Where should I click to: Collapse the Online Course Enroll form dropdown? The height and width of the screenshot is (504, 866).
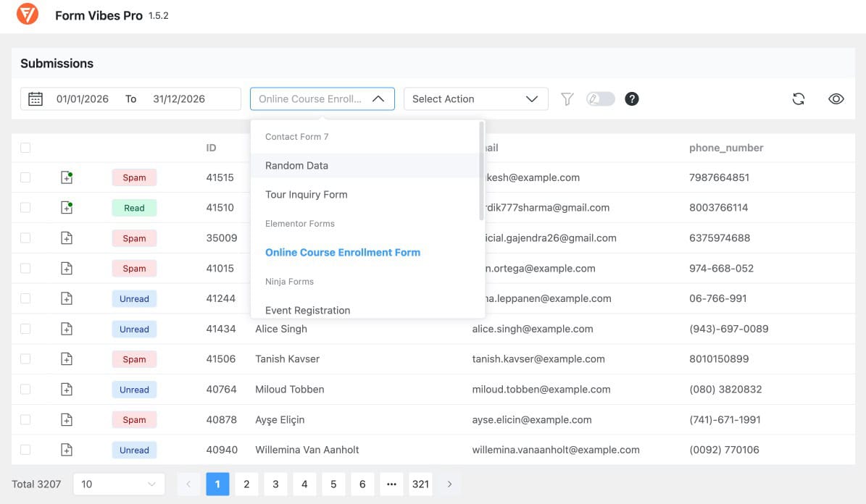coord(322,98)
